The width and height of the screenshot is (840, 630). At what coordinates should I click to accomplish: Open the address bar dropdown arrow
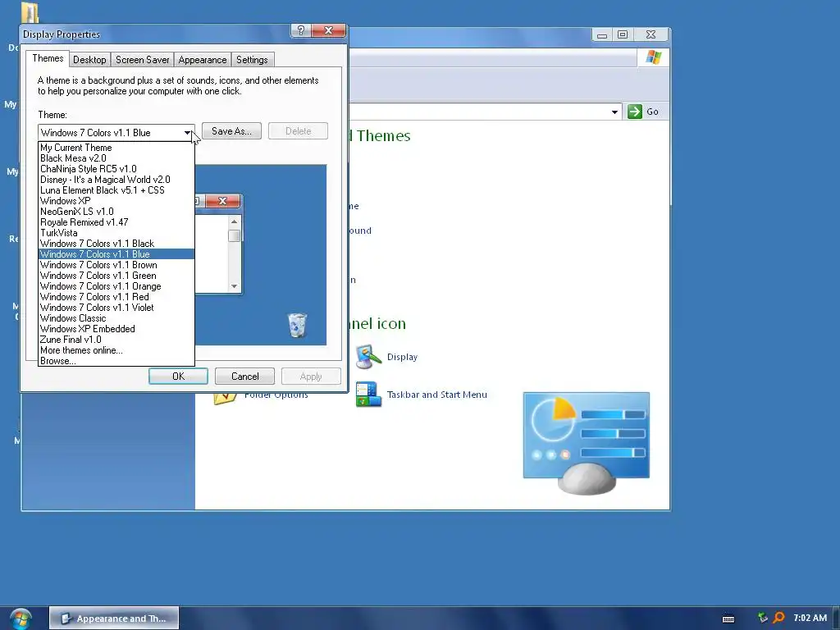[614, 112]
